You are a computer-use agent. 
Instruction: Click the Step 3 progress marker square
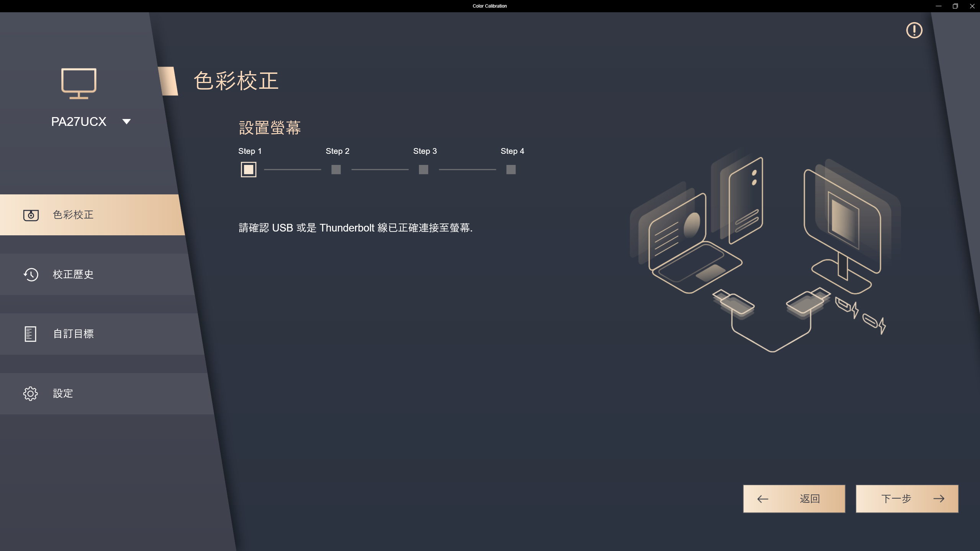pos(424,170)
